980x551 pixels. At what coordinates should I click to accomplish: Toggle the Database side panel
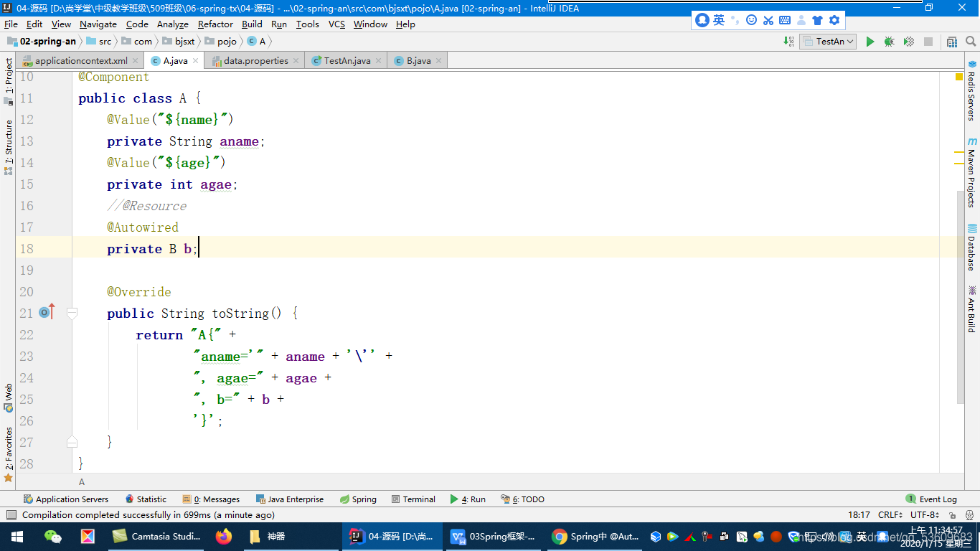pos(972,248)
